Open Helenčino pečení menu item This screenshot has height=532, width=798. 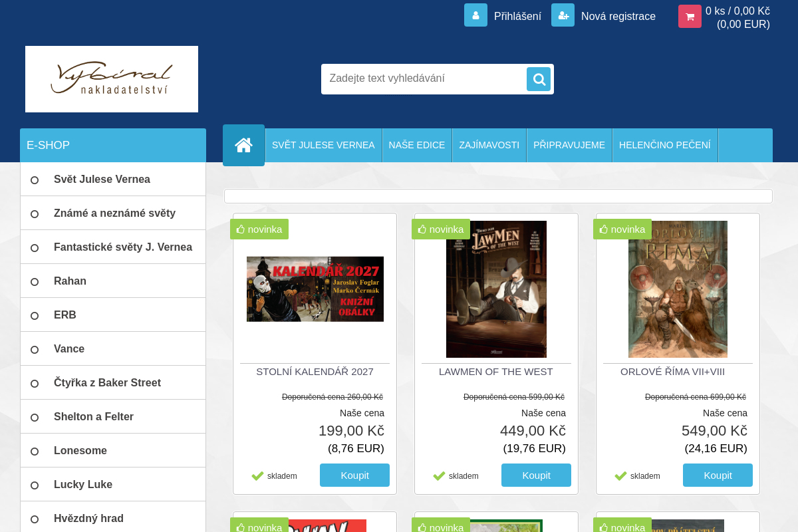(x=665, y=145)
